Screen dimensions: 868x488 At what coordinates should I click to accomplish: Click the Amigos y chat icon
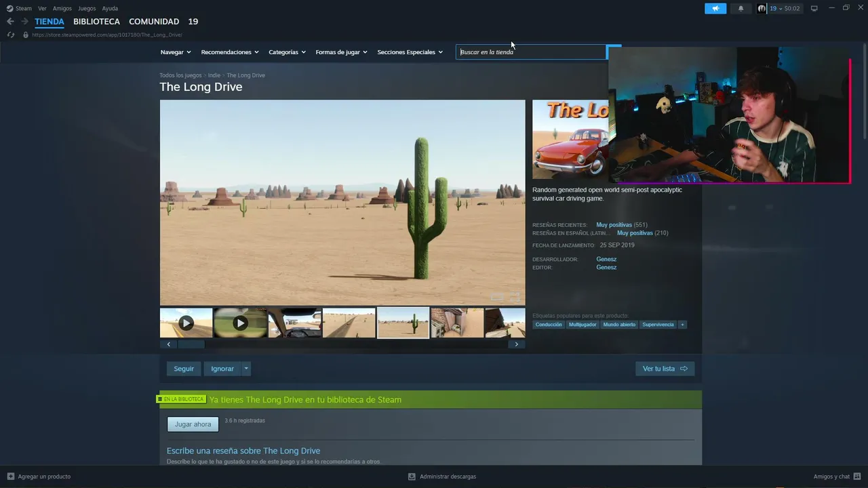[x=857, y=476]
